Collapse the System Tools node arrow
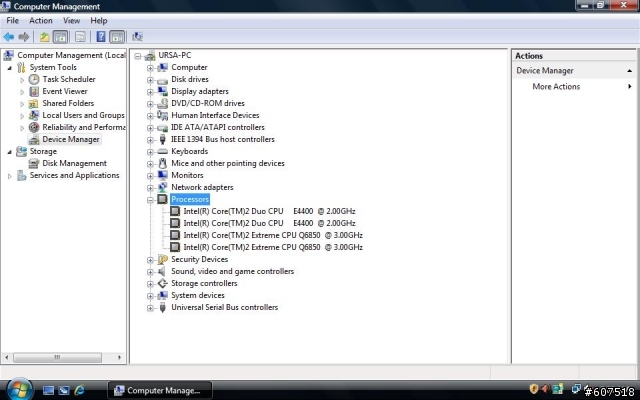The height and width of the screenshot is (400, 640). point(9,68)
